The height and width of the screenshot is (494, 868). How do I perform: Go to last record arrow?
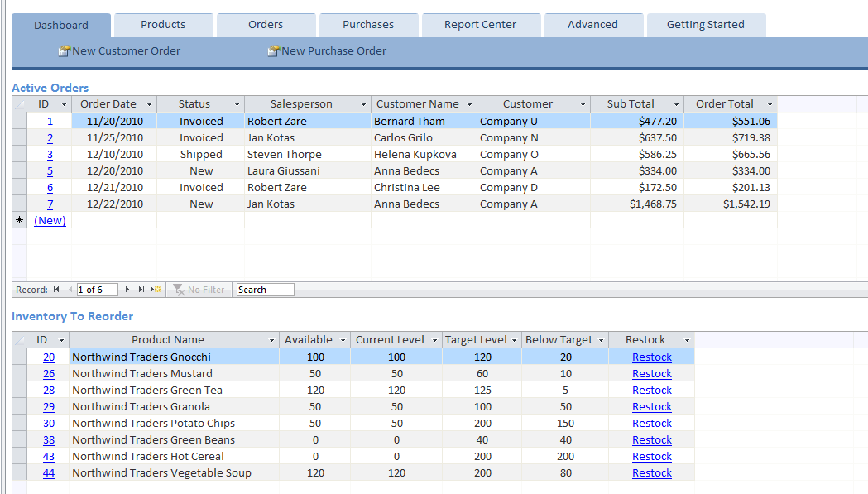pos(141,290)
